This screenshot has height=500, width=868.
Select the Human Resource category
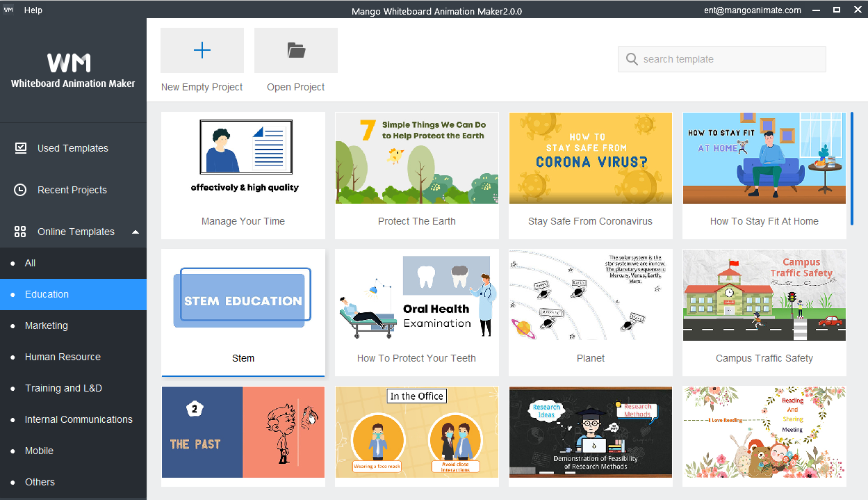click(x=73, y=357)
